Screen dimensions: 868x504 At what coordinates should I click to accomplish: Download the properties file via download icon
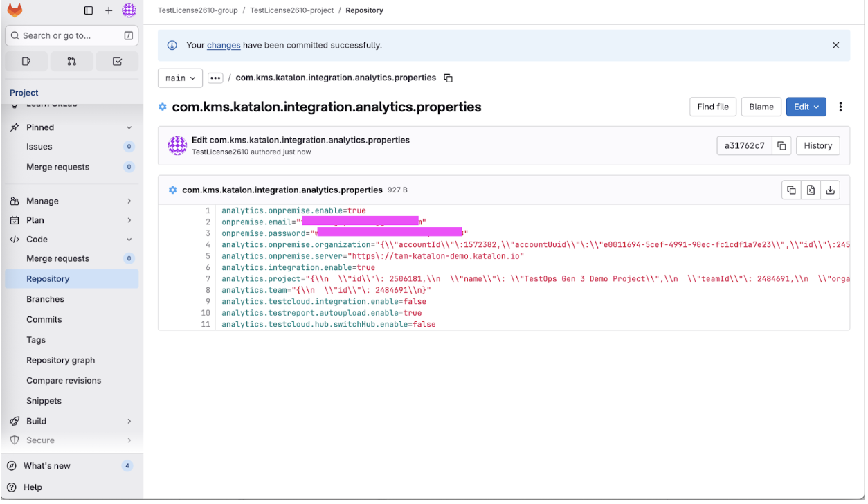pyautogui.click(x=830, y=189)
